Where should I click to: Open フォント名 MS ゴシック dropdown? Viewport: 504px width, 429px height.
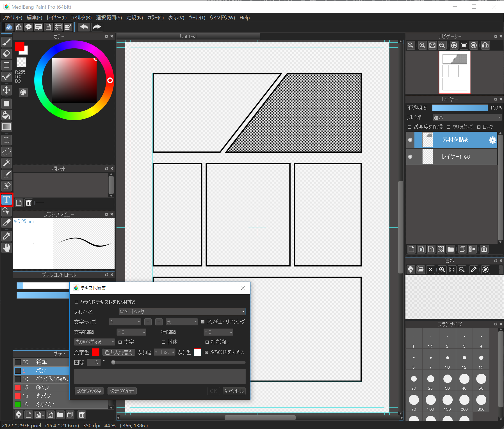point(182,312)
